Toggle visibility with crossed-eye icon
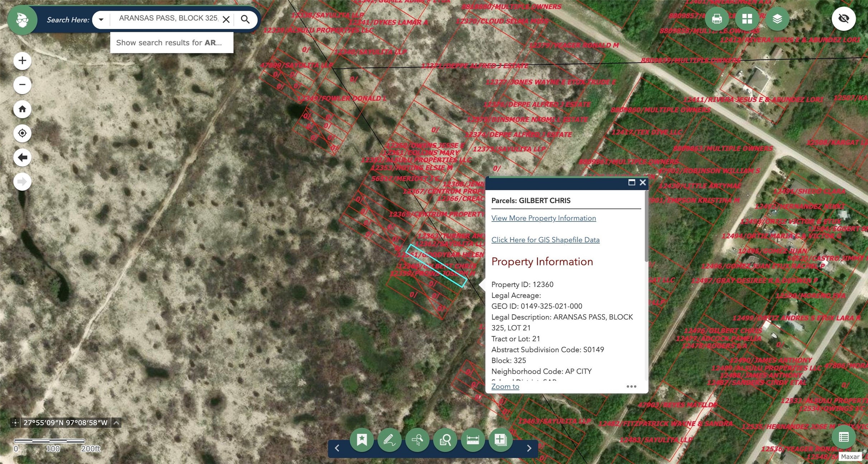The height and width of the screenshot is (464, 868). pyautogui.click(x=843, y=19)
